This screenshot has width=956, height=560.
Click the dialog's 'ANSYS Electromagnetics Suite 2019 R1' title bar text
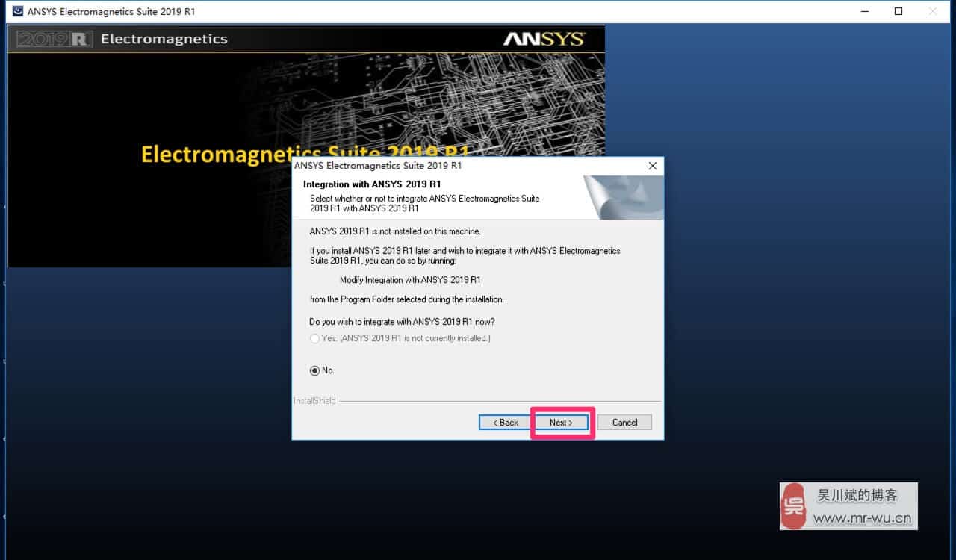click(x=378, y=166)
